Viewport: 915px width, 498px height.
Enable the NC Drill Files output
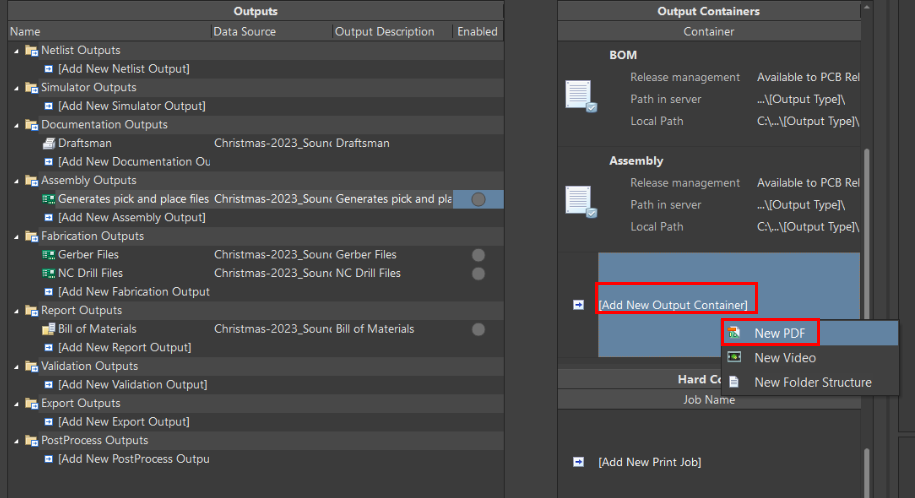pos(479,274)
